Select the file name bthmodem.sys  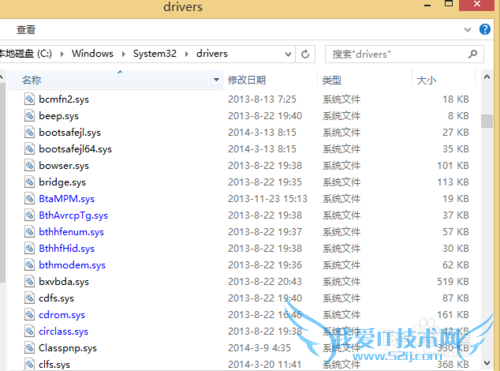(72, 265)
